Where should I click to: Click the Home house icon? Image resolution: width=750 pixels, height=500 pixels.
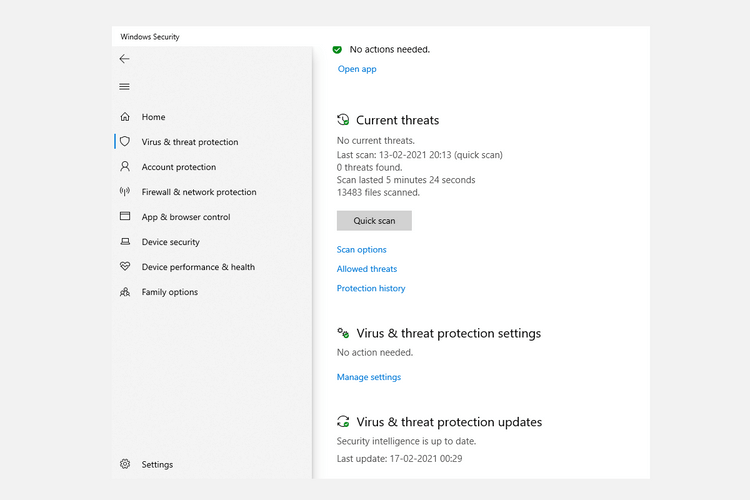tap(125, 117)
